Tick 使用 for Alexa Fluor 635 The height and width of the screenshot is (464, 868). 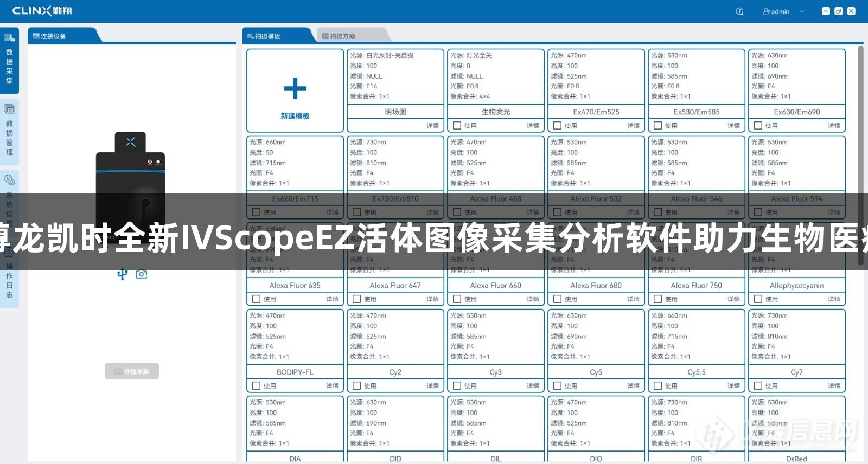tap(257, 299)
